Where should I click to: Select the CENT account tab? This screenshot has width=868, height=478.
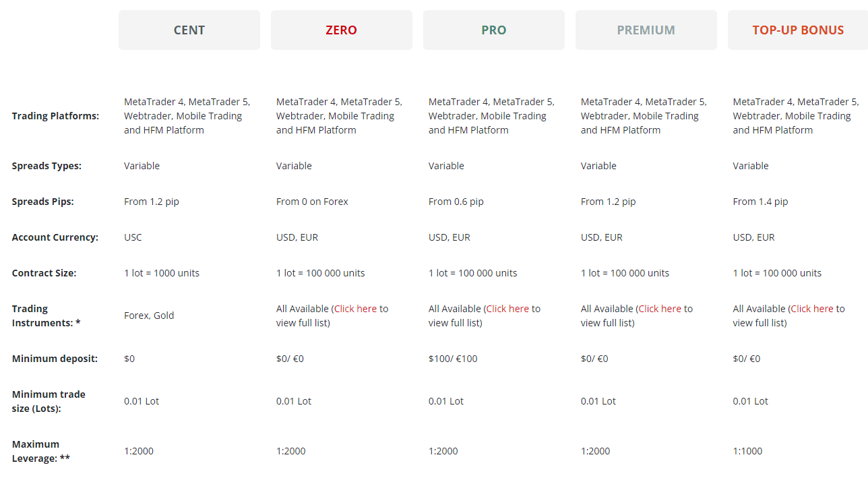(189, 30)
